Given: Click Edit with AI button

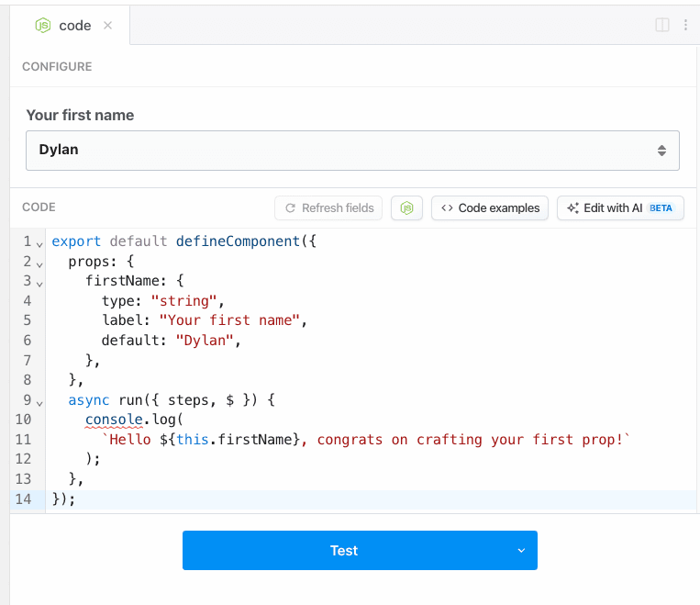Looking at the screenshot, I should point(620,208).
